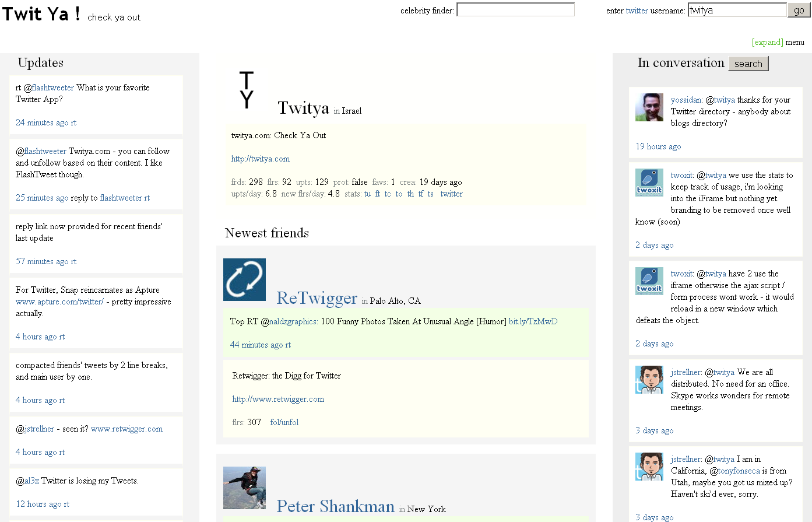Click the twitter stats link
The width and height of the screenshot is (812, 522).
pos(451,194)
